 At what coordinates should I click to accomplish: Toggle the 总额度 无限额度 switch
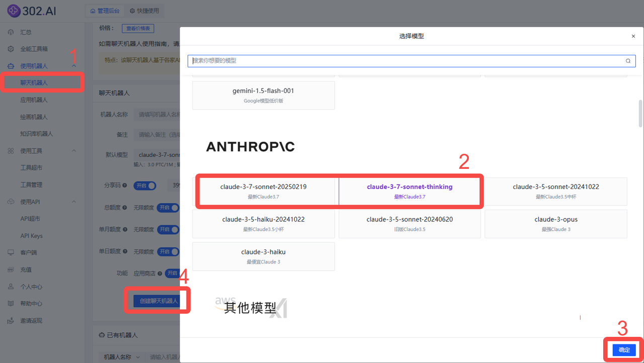[168, 208]
